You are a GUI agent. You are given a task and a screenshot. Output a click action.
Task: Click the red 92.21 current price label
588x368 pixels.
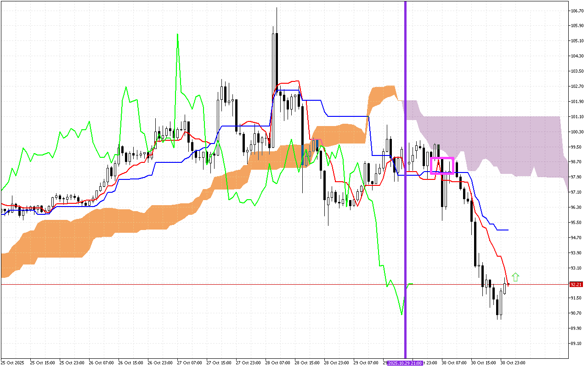click(x=576, y=284)
